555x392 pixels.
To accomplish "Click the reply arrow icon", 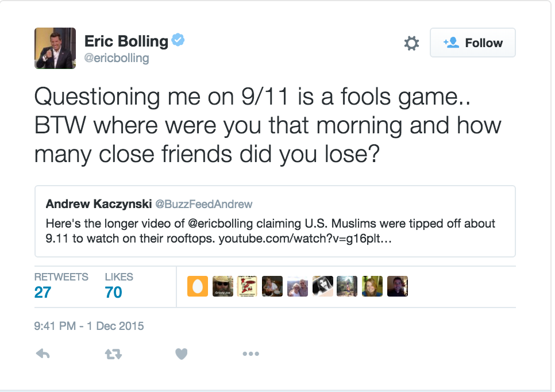I will (x=43, y=353).
